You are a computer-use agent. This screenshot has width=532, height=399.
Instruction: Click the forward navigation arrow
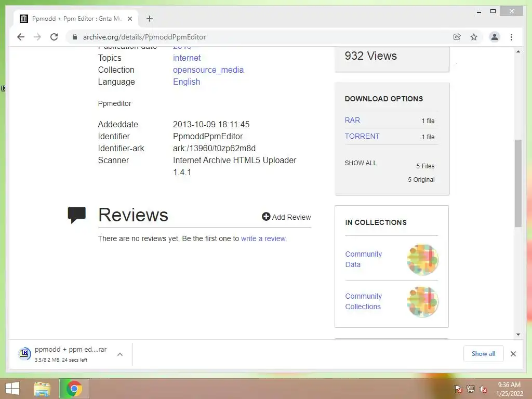[37, 37]
